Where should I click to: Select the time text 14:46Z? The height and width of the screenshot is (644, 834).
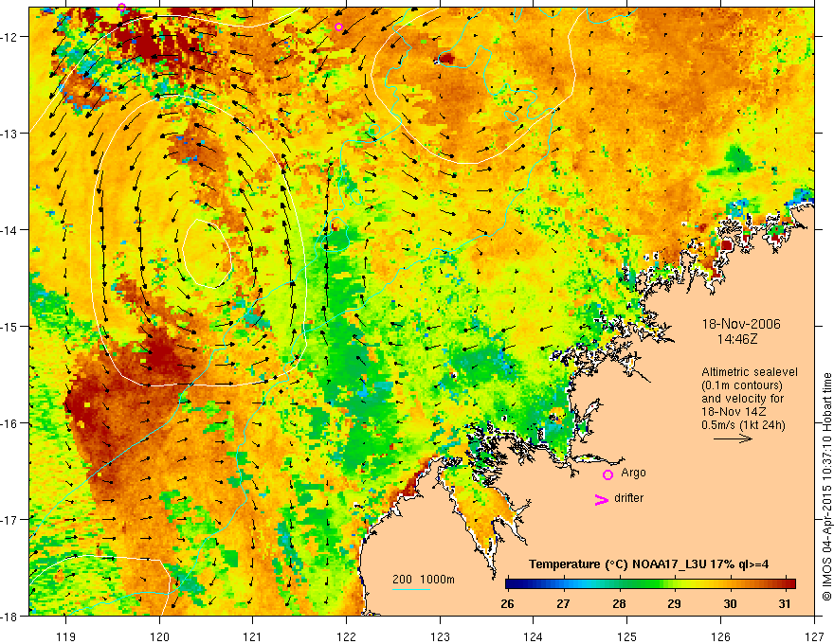coord(737,339)
